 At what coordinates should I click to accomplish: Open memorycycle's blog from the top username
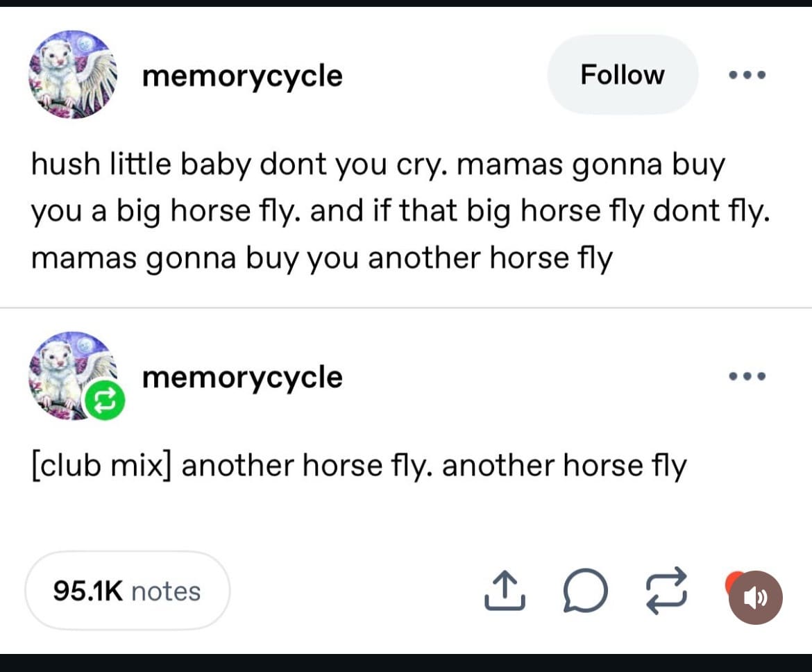242,75
